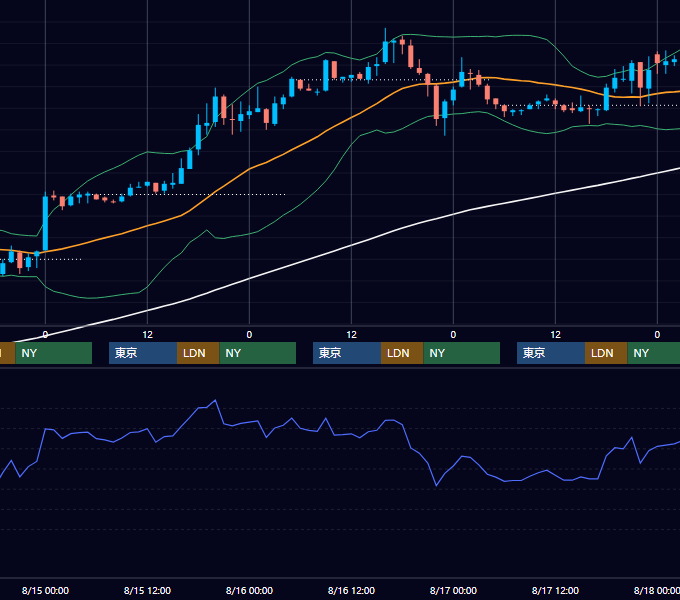Click the 8/17 00:00 date label
Viewport: 680px width, 600px height.
(453, 590)
